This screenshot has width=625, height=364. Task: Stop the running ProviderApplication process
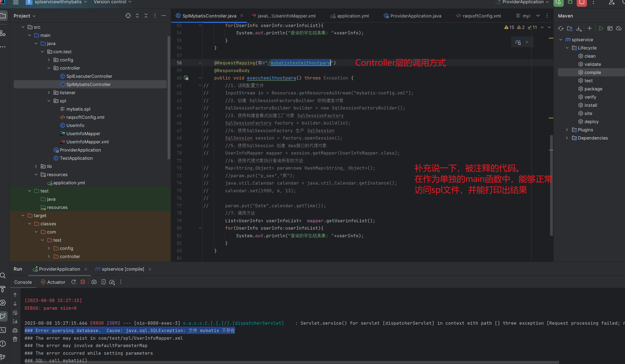pyautogui.click(x=83, y=282)
